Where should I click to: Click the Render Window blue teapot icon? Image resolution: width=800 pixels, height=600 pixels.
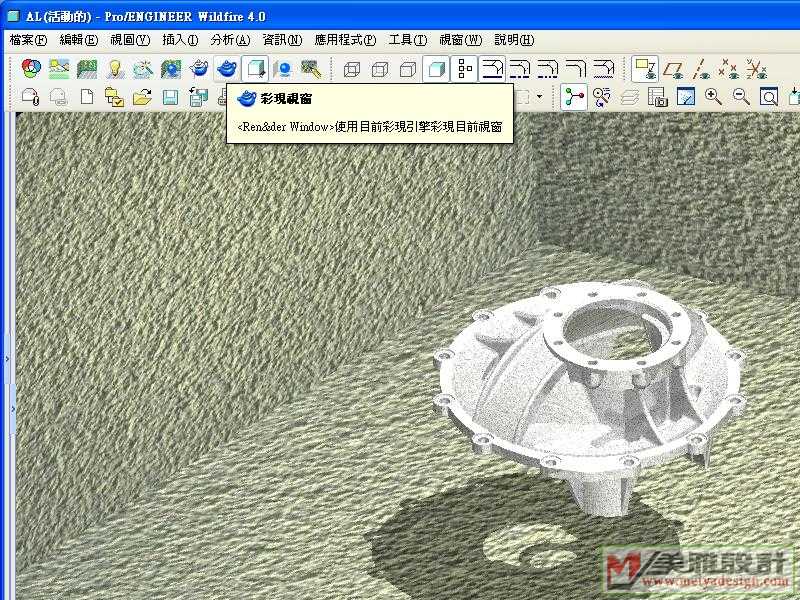coord(227,68)
